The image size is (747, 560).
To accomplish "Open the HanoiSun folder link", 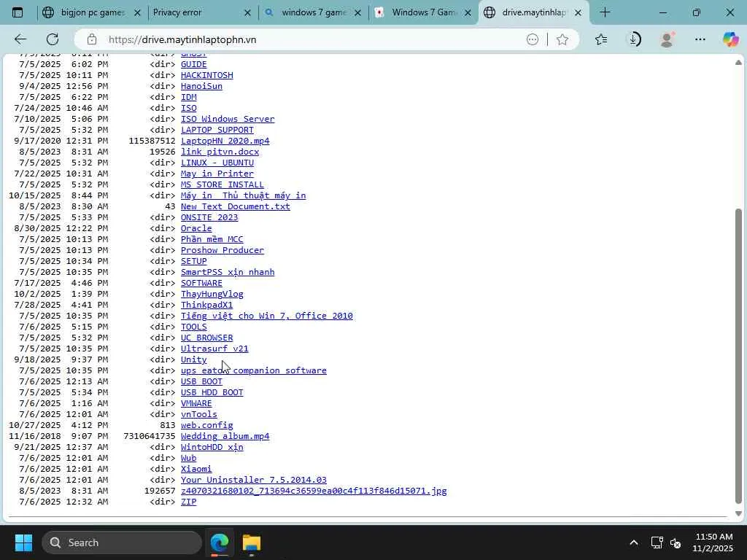I will tap(201, 86).
